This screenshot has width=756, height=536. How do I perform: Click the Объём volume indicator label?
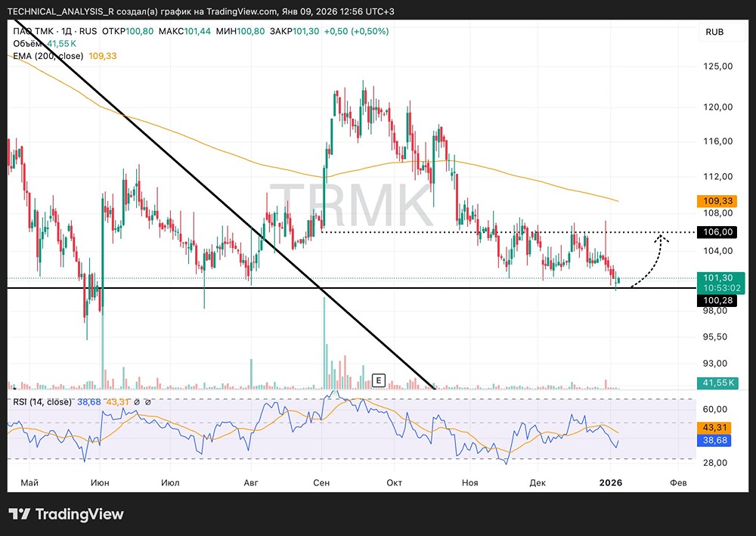[28, 44]
